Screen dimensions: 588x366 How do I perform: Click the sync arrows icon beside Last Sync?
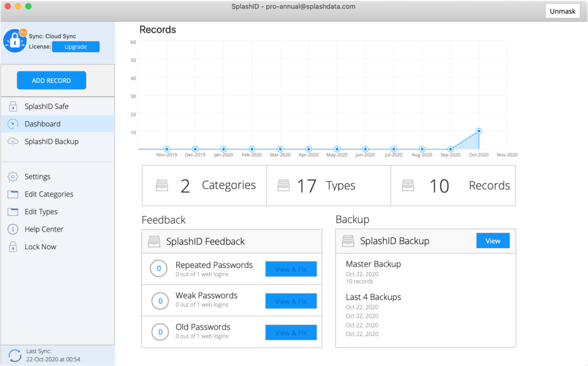point(15,355)
